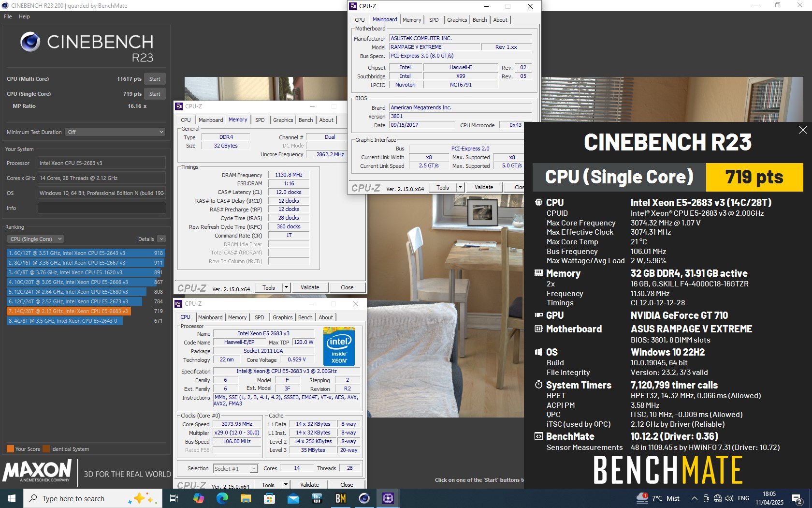Click the Cinebench sphere logo
812x508 pixels.
pos(30,42)
